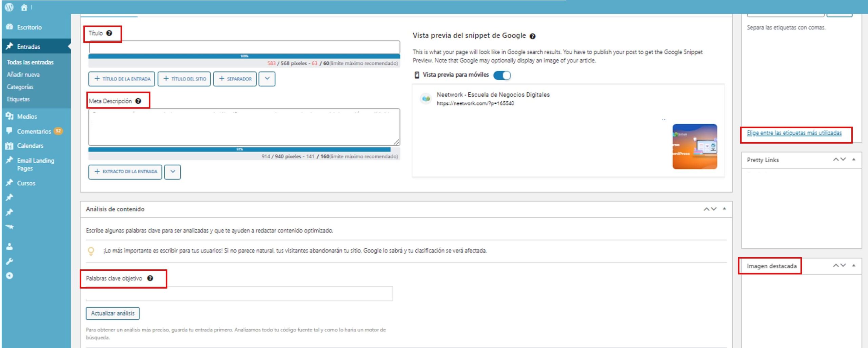The height and width of the screenshot is (348, 868).
Task: Open Comentarios in the sidebar
Action: coord(34,131)
